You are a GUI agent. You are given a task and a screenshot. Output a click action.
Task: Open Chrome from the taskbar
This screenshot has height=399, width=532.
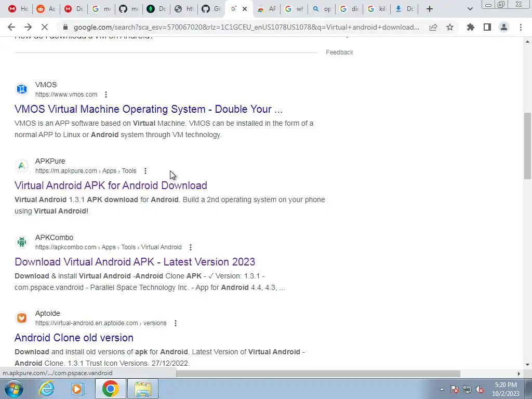click(x=110, y=389)
